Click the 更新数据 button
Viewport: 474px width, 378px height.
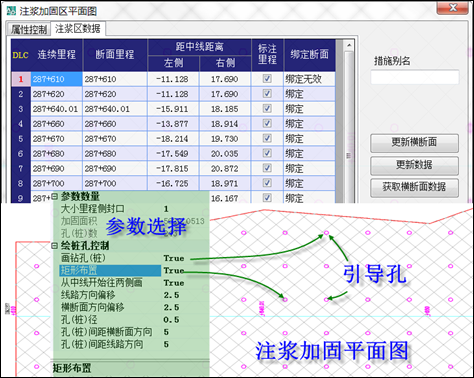click(414, 165)
